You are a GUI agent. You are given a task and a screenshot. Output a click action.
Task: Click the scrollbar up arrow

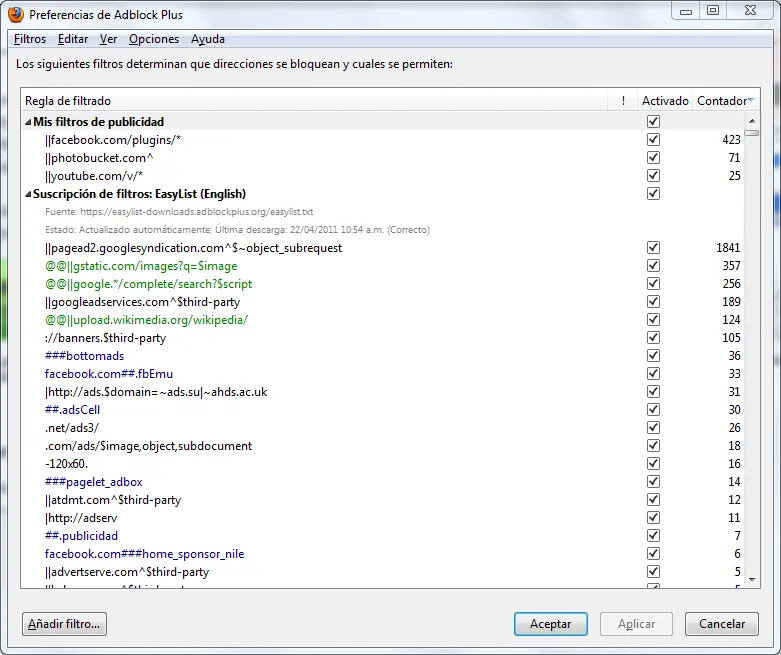[752, 121]
